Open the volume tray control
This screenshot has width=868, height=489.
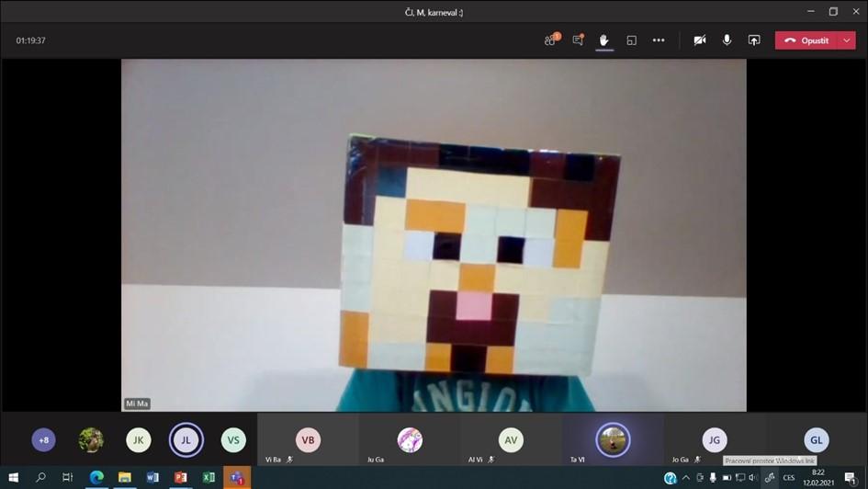point(753,477)
